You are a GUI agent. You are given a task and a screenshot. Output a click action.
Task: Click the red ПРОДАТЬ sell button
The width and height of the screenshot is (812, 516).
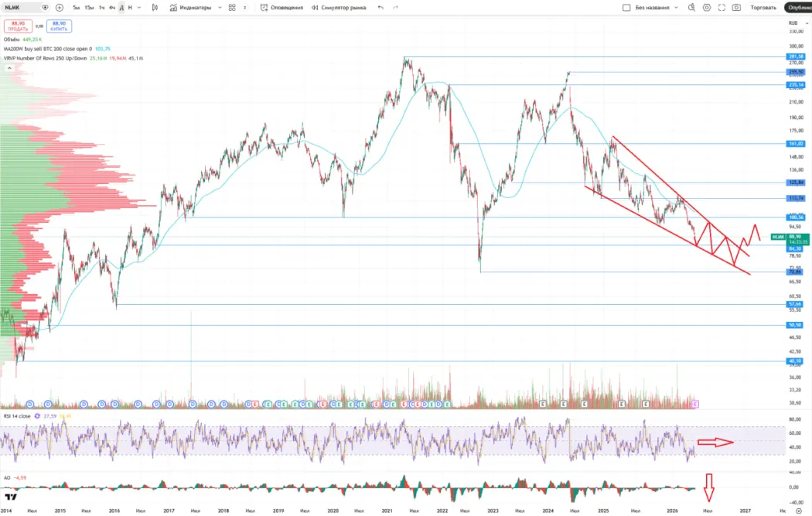coord(18,26)
